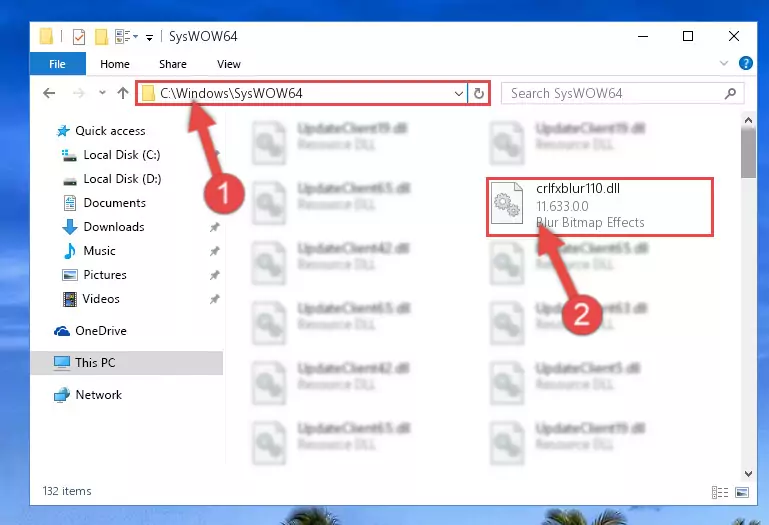Click the Search SysWOW64 field
The height and width of the screenshot is (525, 769).
[622, 93]
